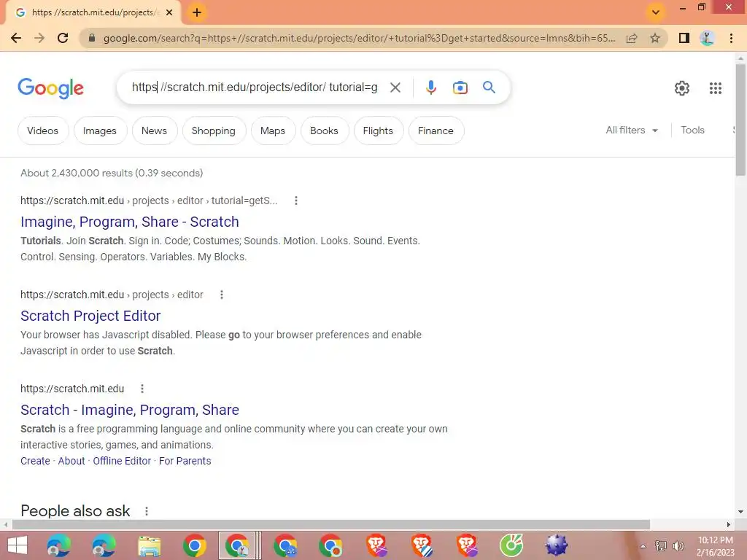Go to Google homepage via logo
Viewport: 747px width, 560px height.
pos(51,88)
